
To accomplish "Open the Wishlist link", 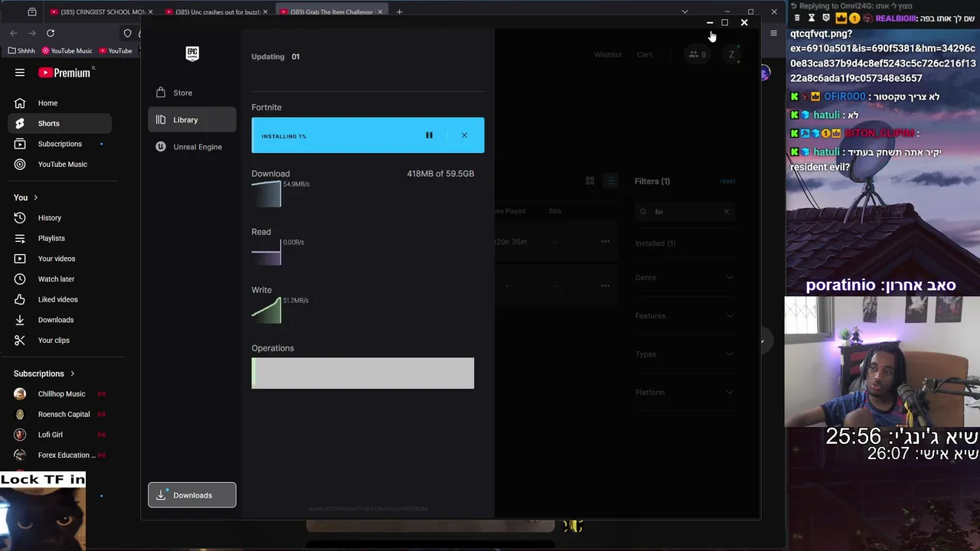I will [x=608, y=54].
